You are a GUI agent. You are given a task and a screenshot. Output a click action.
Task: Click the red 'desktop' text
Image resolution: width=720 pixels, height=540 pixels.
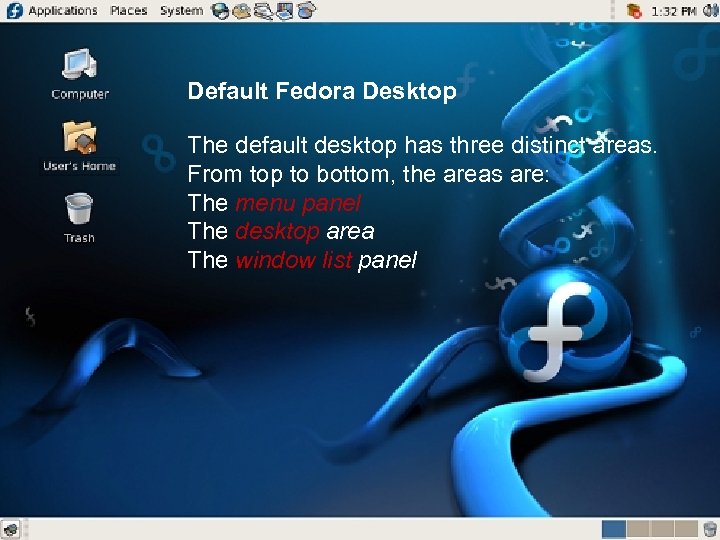click(x=277, y=231)
